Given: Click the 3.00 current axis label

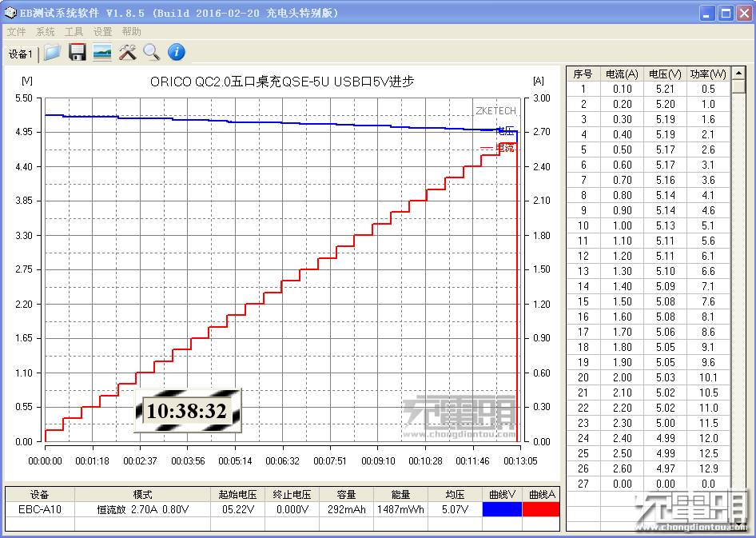Looking at the screenshot, I should point(542,98).
